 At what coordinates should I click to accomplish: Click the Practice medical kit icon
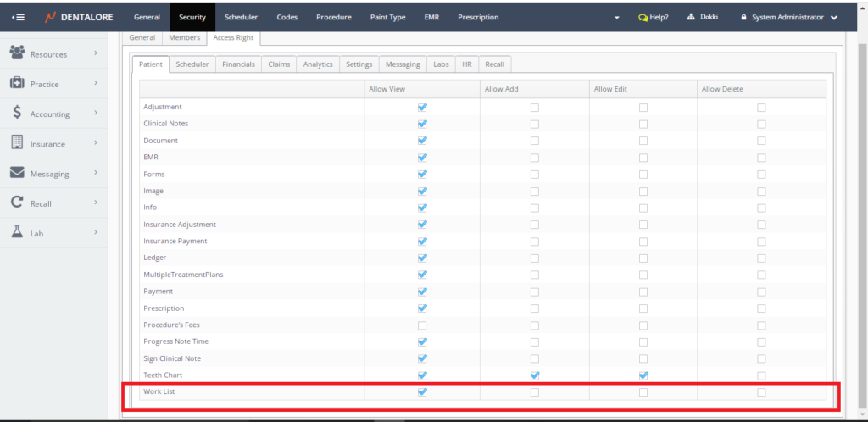point(17,83)
